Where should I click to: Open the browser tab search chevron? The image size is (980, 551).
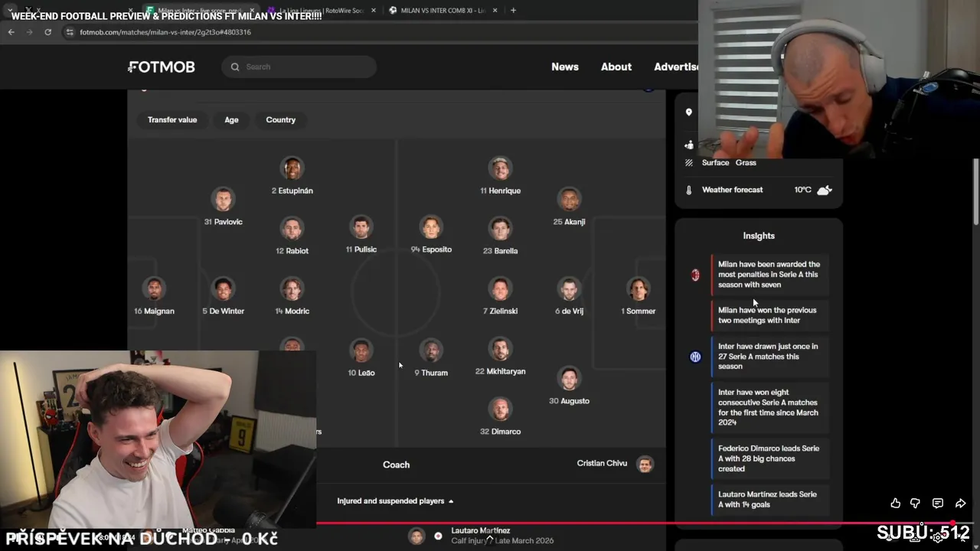11,10
